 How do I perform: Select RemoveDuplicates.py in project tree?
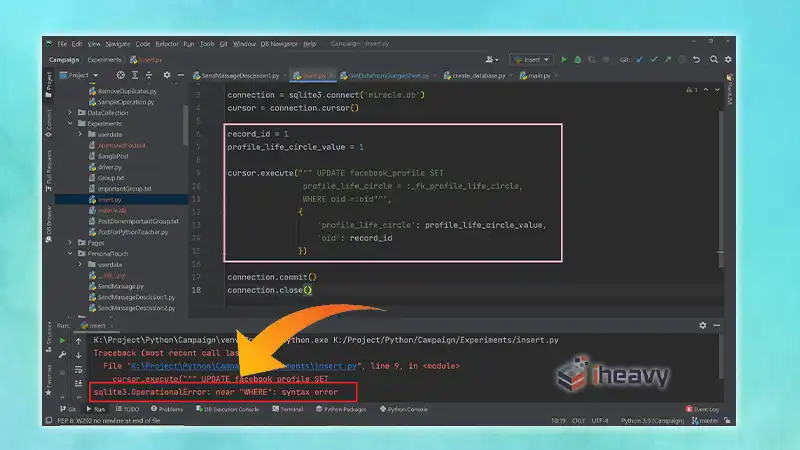coord(122,91)
